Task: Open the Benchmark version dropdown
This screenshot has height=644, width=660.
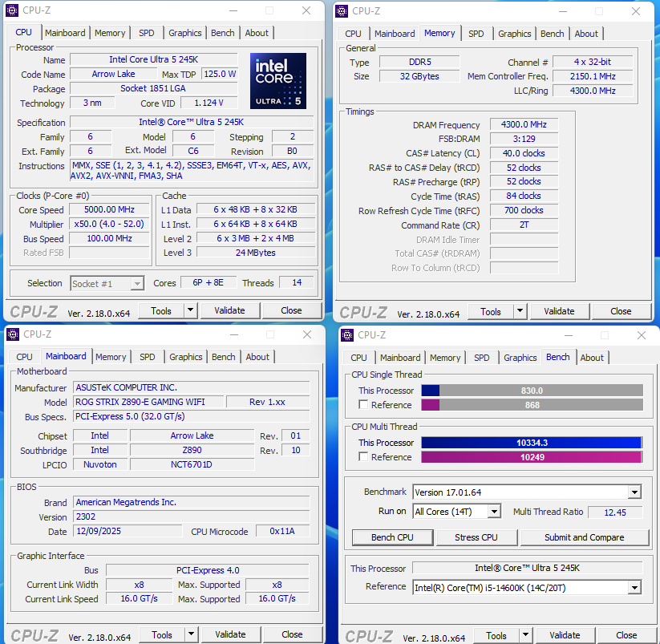Action: pyautogui.click(x=634, y=492)
